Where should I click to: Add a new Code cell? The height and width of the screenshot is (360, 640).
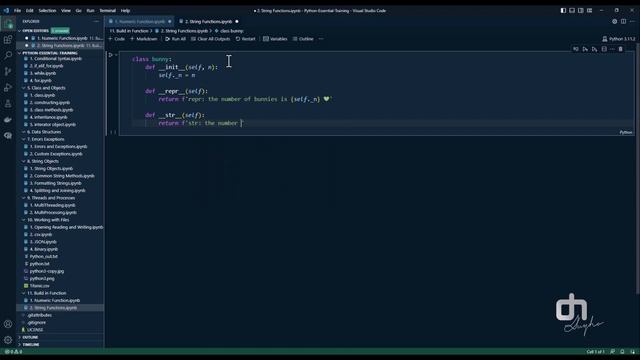(x=117, y=39)
